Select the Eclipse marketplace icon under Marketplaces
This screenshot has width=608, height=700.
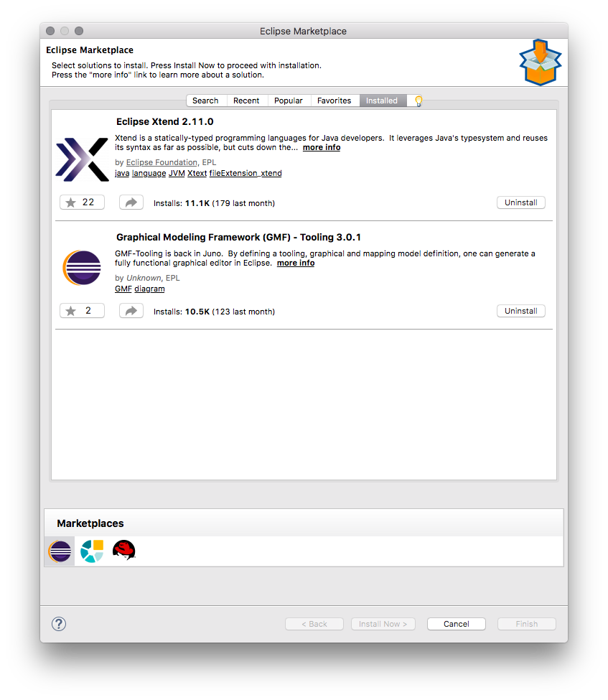point(60,551)
